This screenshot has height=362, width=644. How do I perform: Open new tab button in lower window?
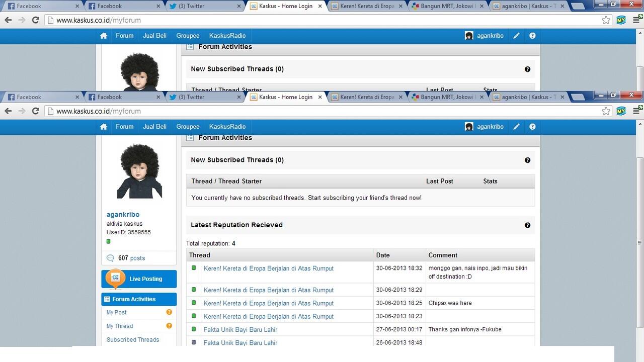click(578, 98)
